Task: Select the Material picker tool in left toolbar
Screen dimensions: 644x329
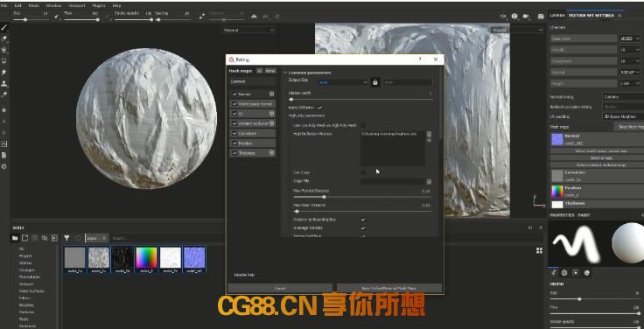Action: tap(4, 94)
